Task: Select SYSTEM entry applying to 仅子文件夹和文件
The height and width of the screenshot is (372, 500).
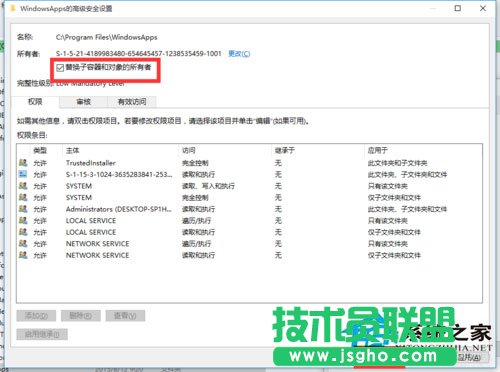Action: tap(249, 198)
